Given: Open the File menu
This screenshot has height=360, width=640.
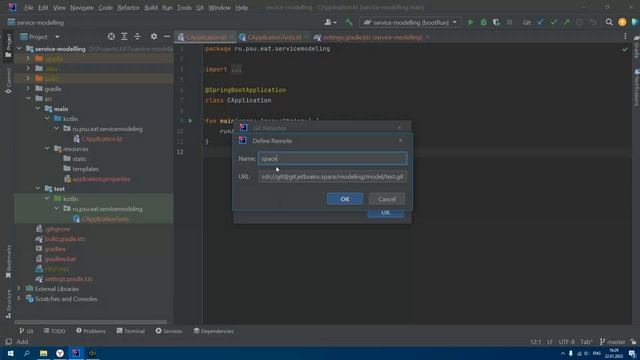Looking at the screenshot, I should click(x=29, y=7).
